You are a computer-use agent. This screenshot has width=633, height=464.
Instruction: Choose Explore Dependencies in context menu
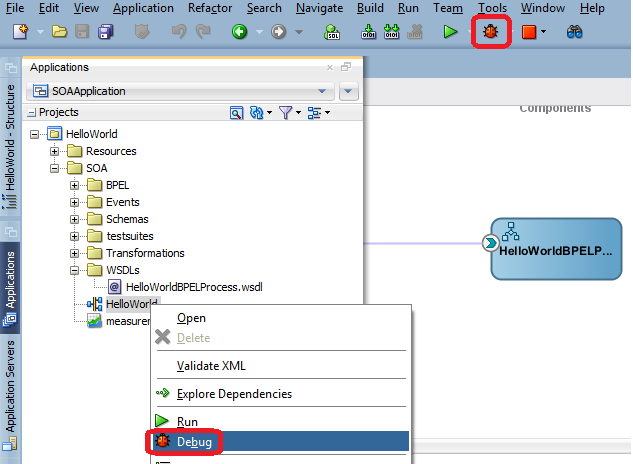281,393
